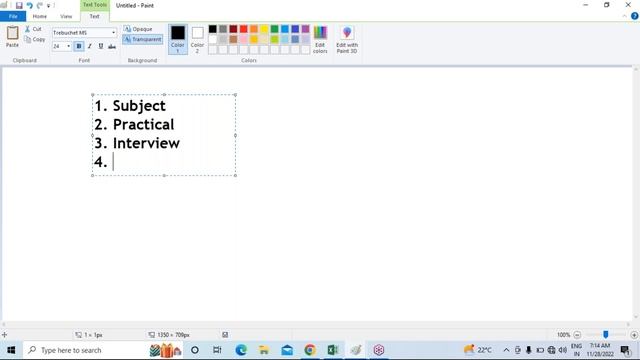The width and height of the screenshot is (640, 360).
Task: Select Color 2 background box
Action: pos(198,39)
